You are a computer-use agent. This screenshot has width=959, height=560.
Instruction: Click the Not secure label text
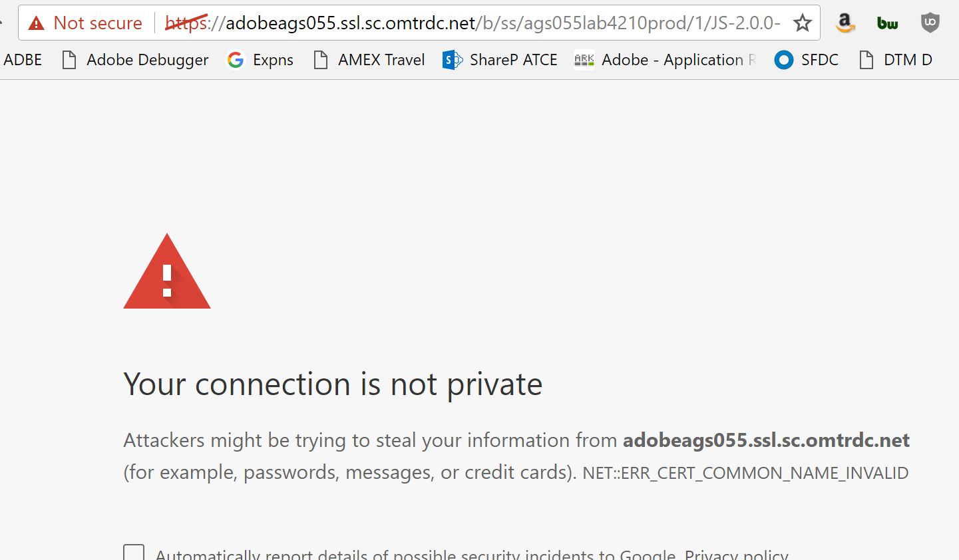point(98,23)
